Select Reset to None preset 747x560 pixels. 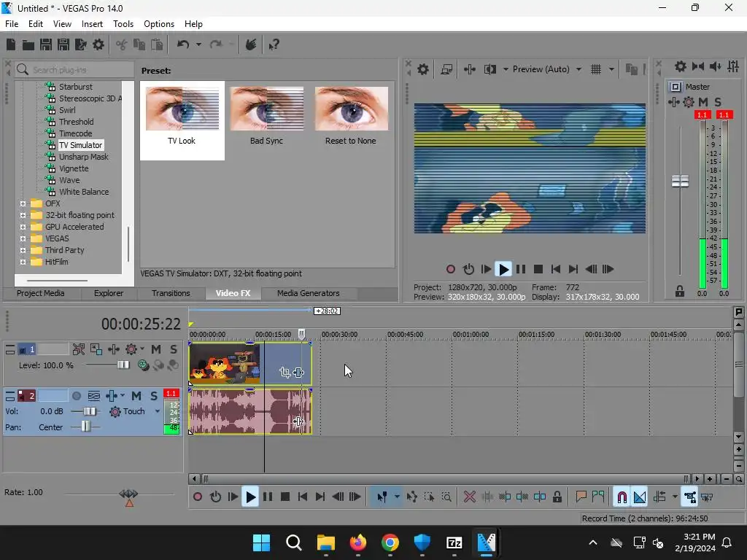point(351,117)
